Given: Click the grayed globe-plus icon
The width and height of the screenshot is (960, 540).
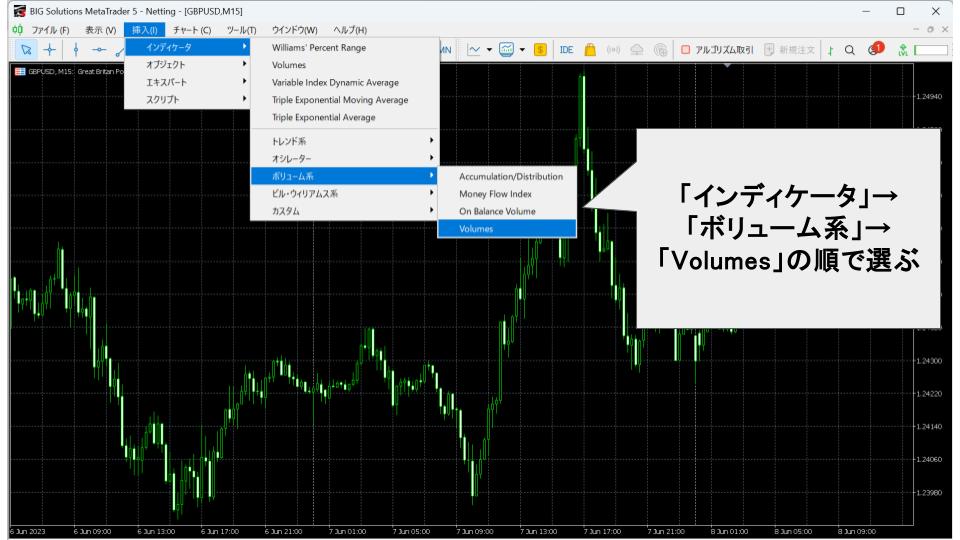Looking at the screenshot, I should click(x=660, y=50).
